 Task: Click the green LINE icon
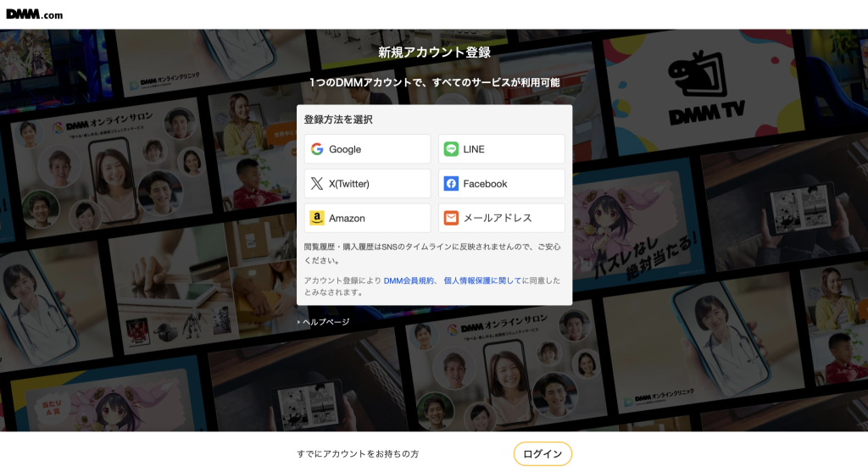pyautogui.click(x=451, y=149)
